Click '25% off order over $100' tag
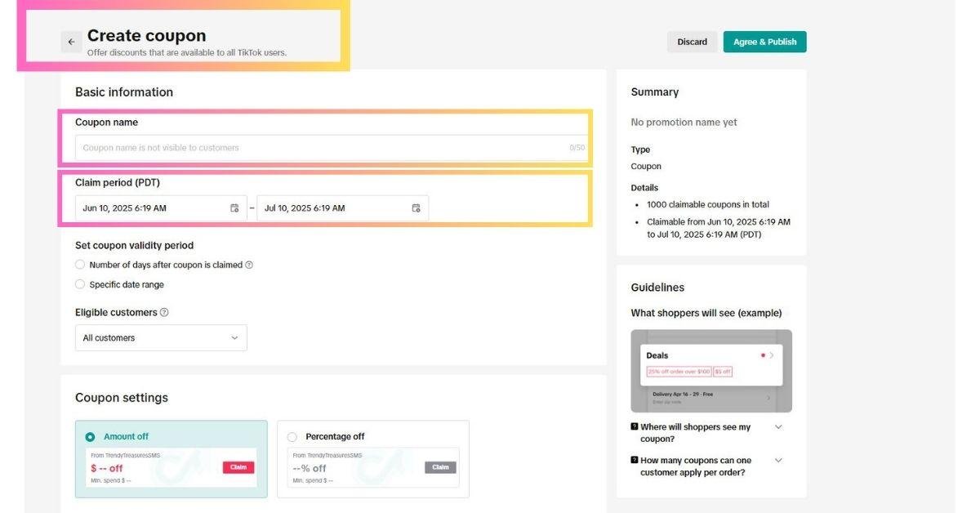This screenshot has height=513, width=980. (678, 372)
